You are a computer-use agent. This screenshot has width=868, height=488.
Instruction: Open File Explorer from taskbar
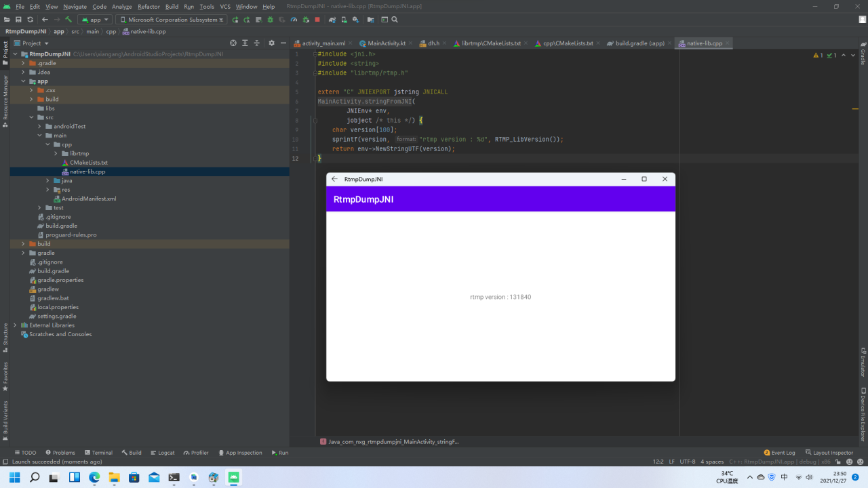114,477
